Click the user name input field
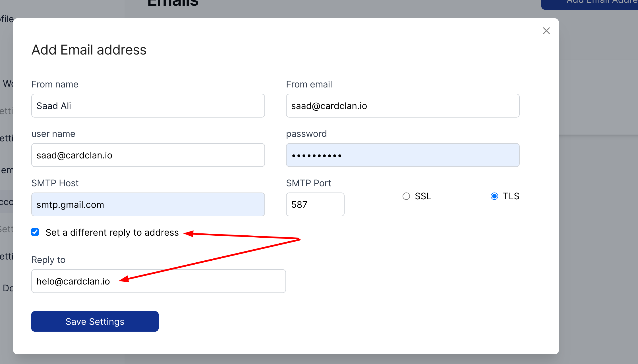Screen dimensions: 638x364 pyautogui.click(x=148, y=155)
